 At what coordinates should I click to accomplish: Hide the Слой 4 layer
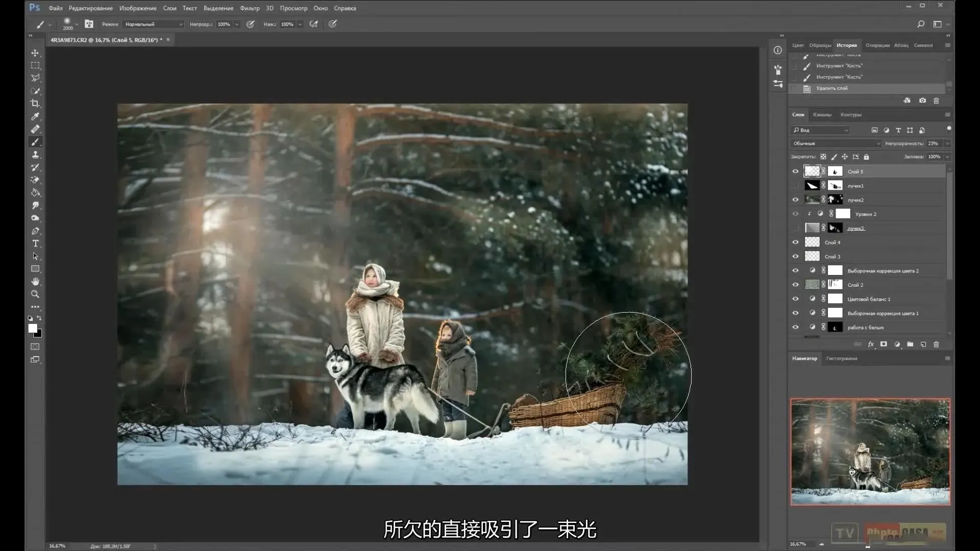click(795, 242)
